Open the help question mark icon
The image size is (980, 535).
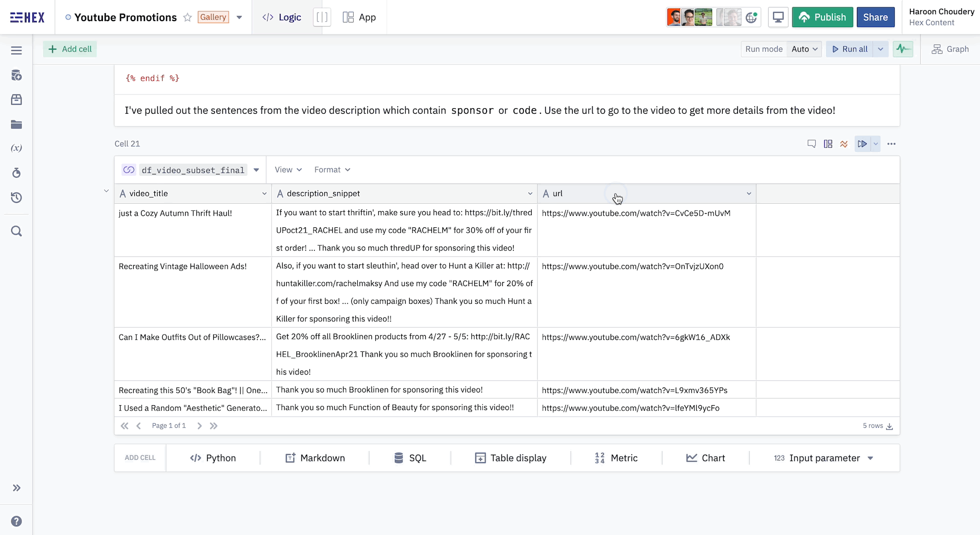point(16,521)
